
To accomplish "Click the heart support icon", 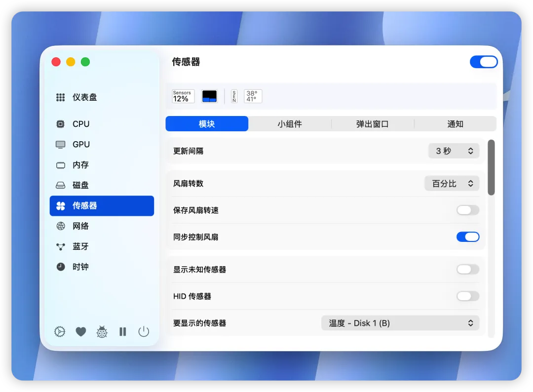I will point(80,331).
